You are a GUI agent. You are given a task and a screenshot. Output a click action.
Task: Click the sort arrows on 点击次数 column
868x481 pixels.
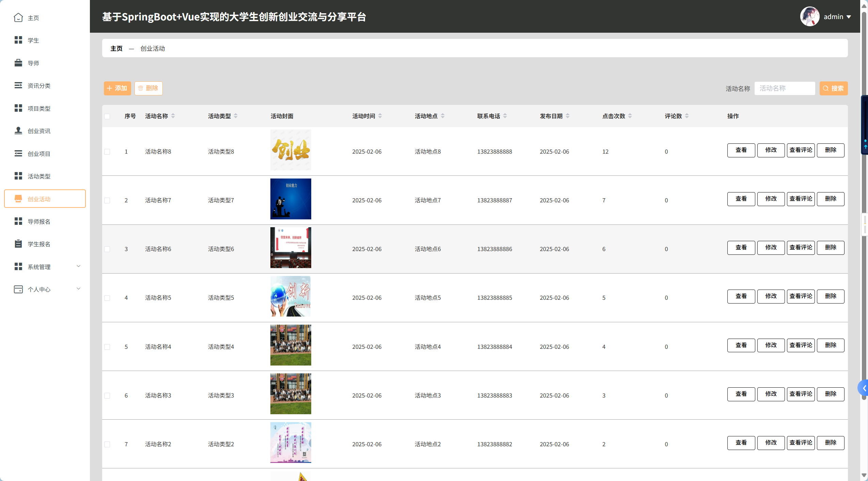(x=630, y=116)
